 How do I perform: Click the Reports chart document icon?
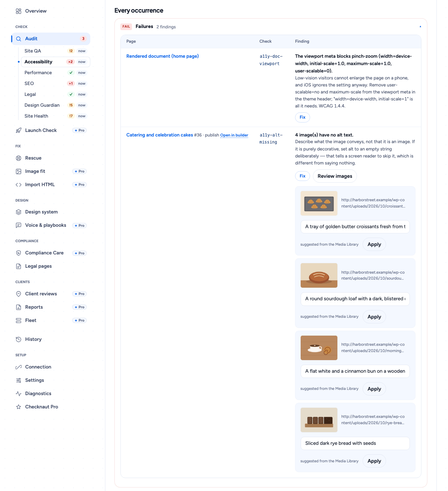(x=19, y=307)
